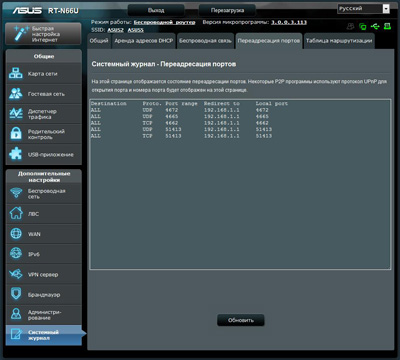Expand the language dropdown (Русский)
400x360 pixels.
click(x=363, y=9)
